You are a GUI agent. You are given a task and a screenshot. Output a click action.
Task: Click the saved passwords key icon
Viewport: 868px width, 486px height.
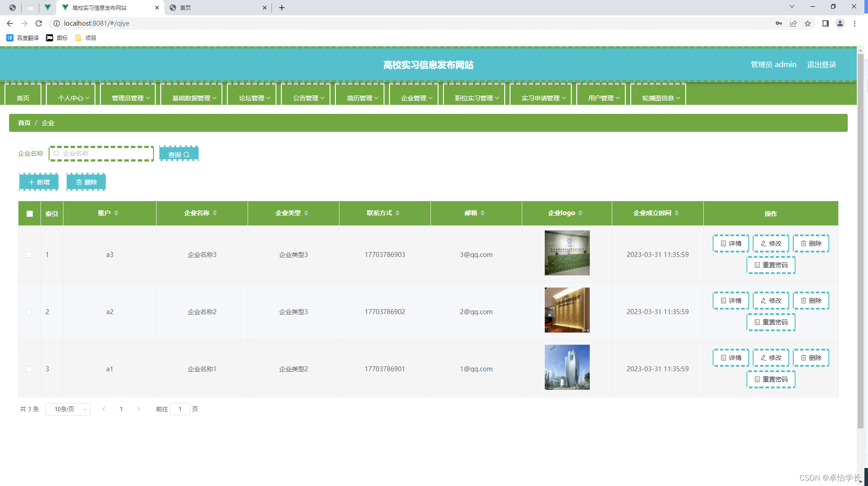click(778, 23)
